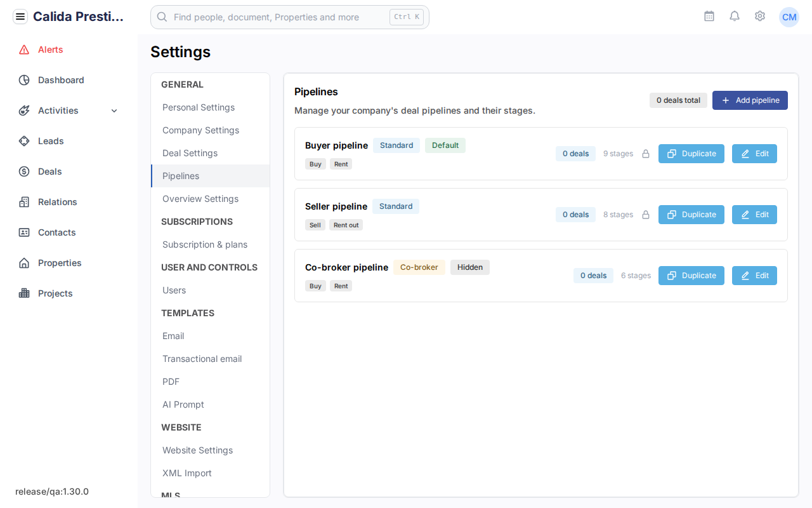The height and width of the screenshot is (508, 812).
Task: Open XML Import settings
Action: (x=211, y=473)
